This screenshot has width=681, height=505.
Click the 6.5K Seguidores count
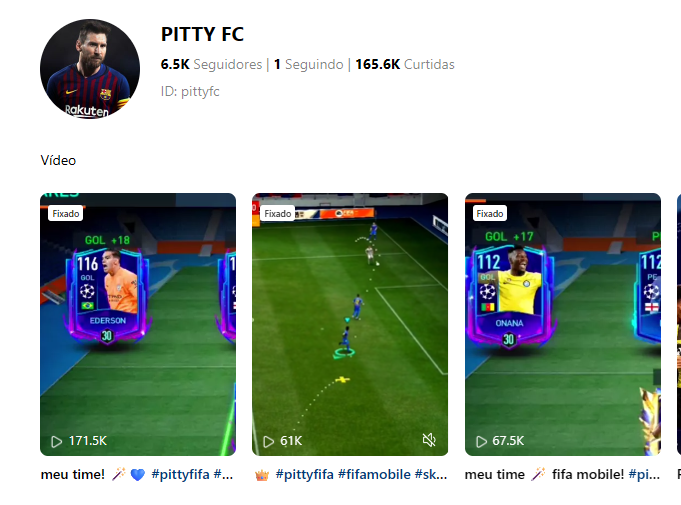pyautogui.click(x=212, y=64)
